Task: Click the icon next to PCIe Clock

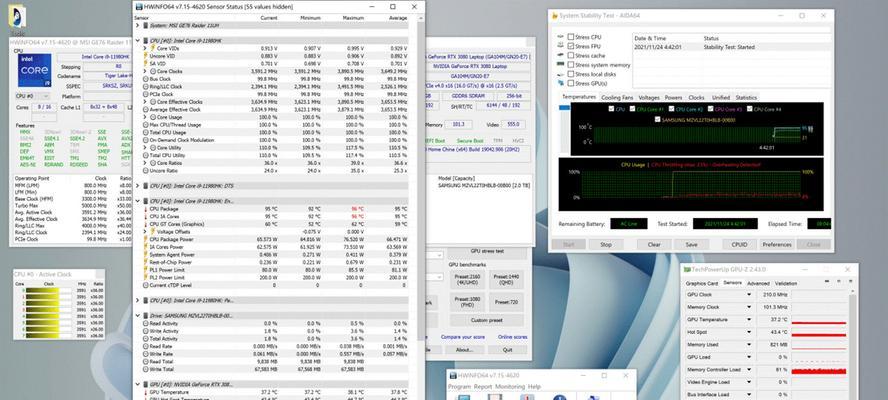Action: [x=145, y=94]
